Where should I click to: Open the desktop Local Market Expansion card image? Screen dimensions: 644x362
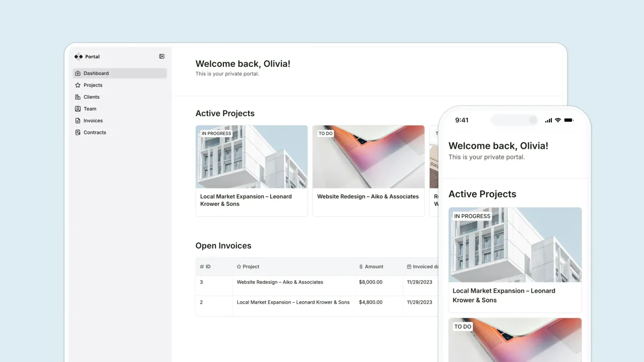pyautogui.click(x=252, y=157)
